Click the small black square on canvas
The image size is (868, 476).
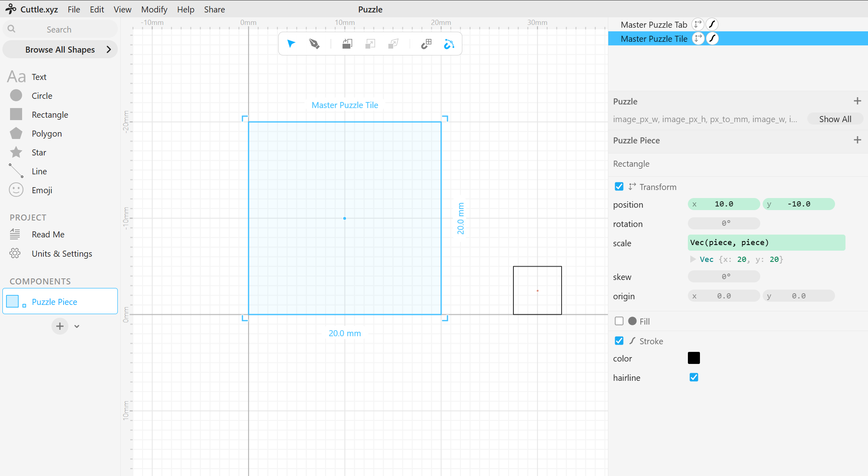click(x=537, y=290)
